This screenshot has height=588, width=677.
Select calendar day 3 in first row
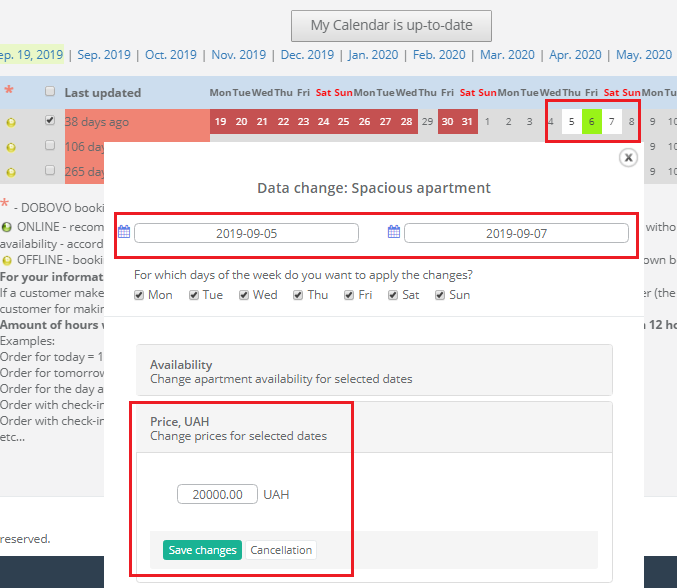point(529,122)
